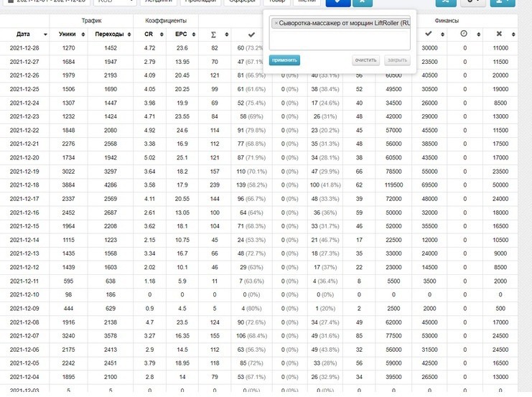
Task: Click the Коэффициенты group header
Action: point(166,21)
